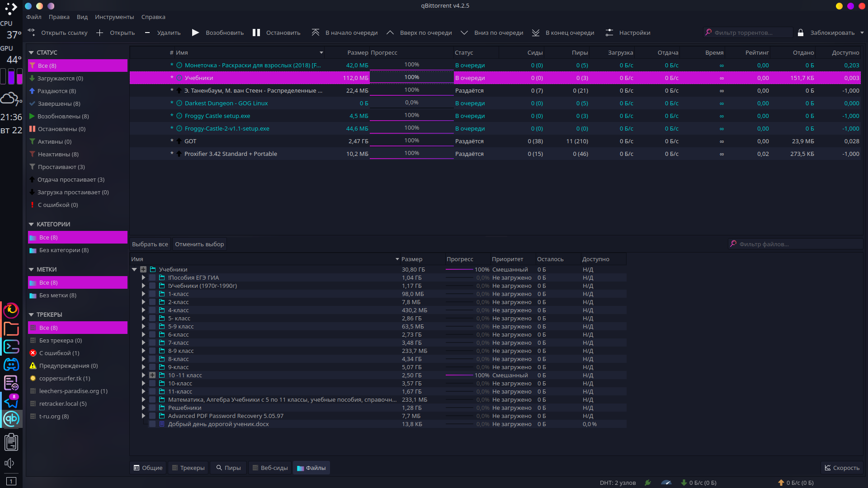The width and height of the screenshot is (868, 488).
Task: Open the Общие tab button
Action: coord(148,468)
